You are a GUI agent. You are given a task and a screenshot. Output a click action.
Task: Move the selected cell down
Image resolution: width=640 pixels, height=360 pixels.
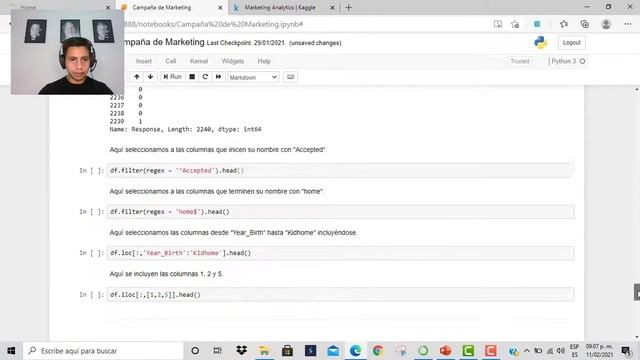point(151,77)
